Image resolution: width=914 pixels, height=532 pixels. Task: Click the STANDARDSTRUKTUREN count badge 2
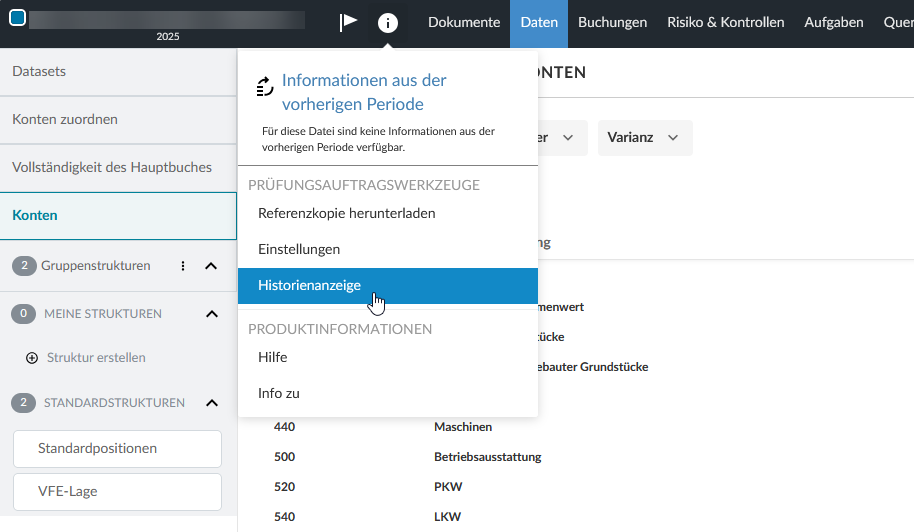pyautogui.click(x=23, y=403)
